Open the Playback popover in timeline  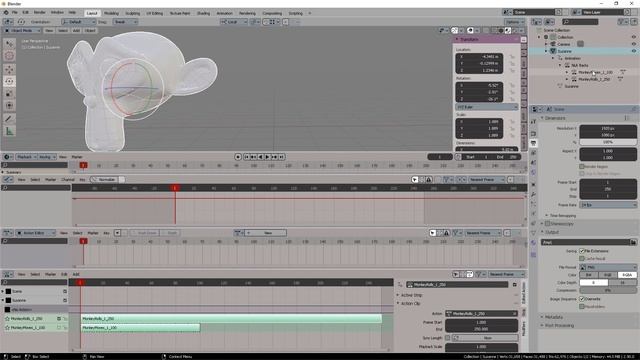(26, 157)
